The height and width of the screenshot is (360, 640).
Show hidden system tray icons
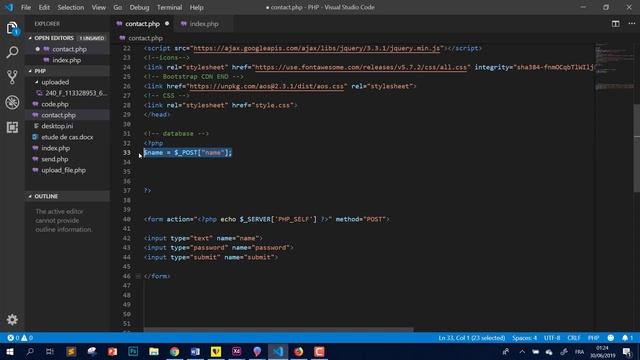coord(522,351)
